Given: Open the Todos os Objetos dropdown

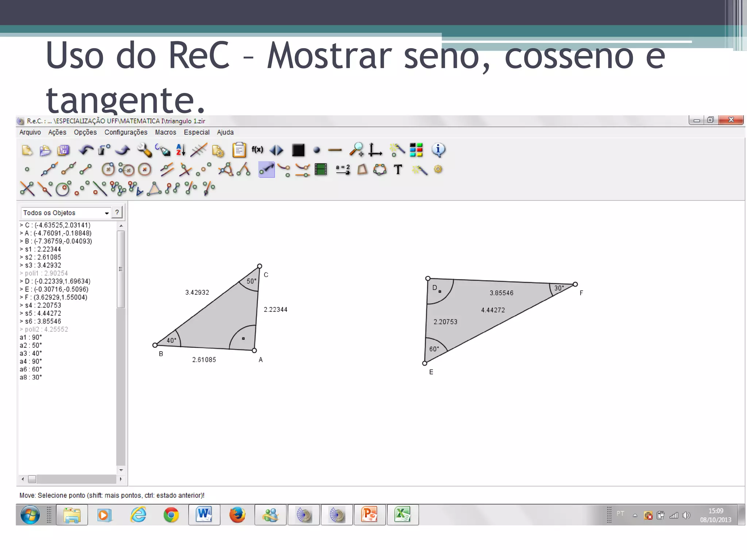Looking at the screenshot, I should (66, 213).
